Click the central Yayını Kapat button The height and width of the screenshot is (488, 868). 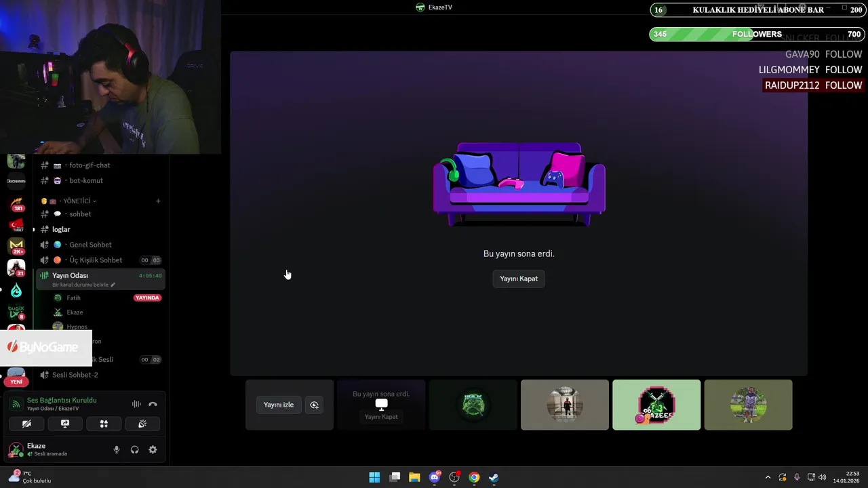pyautogui.click(x=519, y=279)
